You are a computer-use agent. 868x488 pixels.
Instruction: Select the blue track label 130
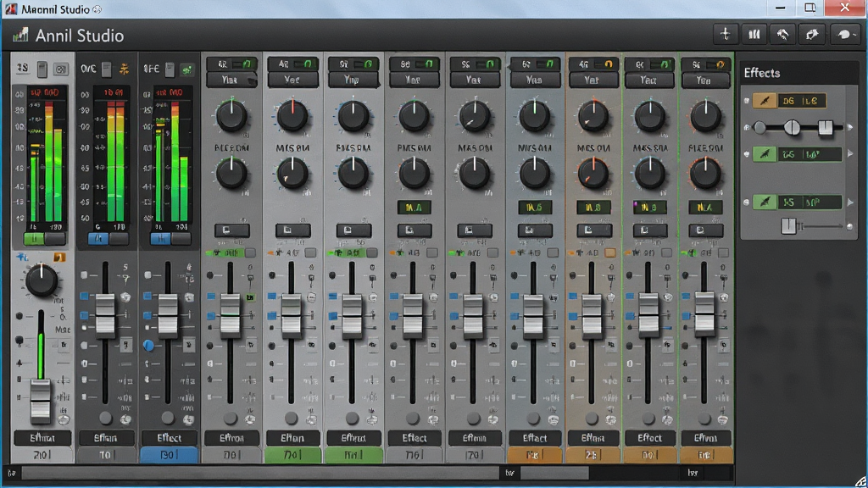tap(169, 455)
